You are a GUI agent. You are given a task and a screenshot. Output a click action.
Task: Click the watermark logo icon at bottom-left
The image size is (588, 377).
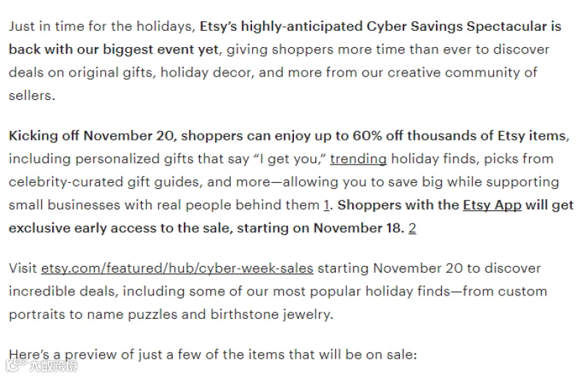coord(16,365)
